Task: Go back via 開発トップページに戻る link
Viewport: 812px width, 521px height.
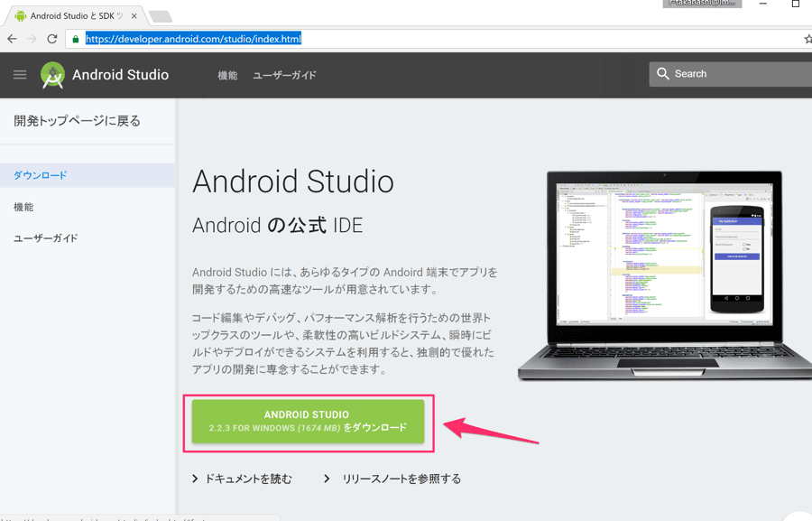Action: (x=78, y=121)
